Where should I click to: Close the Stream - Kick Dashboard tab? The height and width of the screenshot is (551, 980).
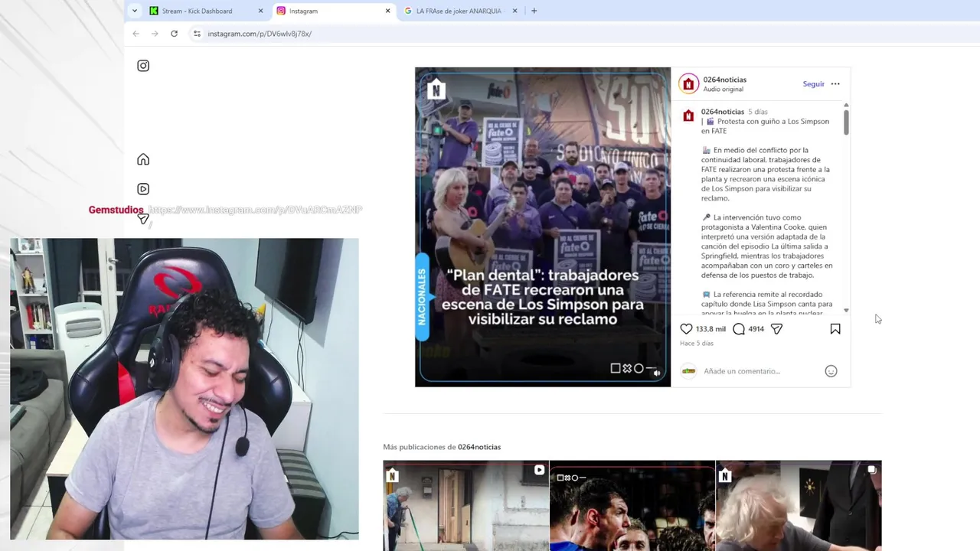click(260, 11)
